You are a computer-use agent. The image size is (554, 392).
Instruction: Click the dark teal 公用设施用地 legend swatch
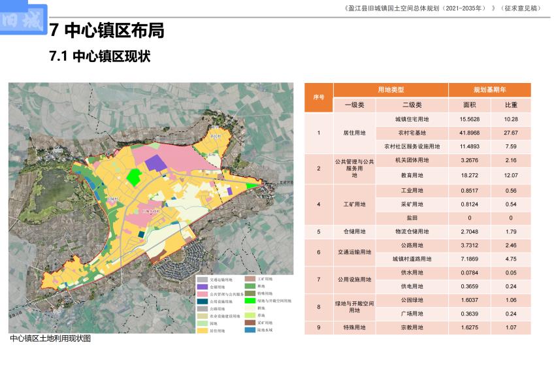tap(203, 302)
